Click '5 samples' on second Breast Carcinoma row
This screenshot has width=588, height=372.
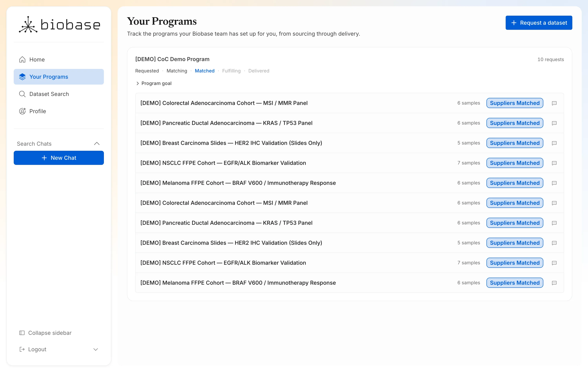[469, 243]
